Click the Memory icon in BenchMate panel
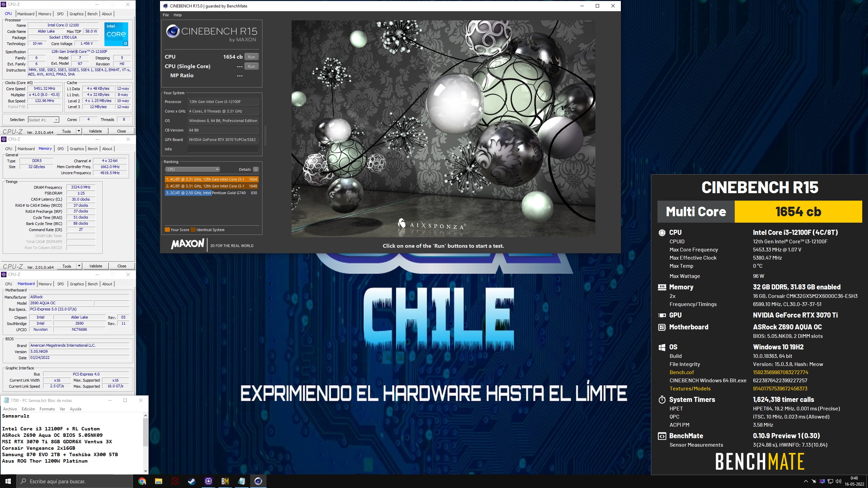The height and width of the screenshot is (488, 868). [662, 287]
